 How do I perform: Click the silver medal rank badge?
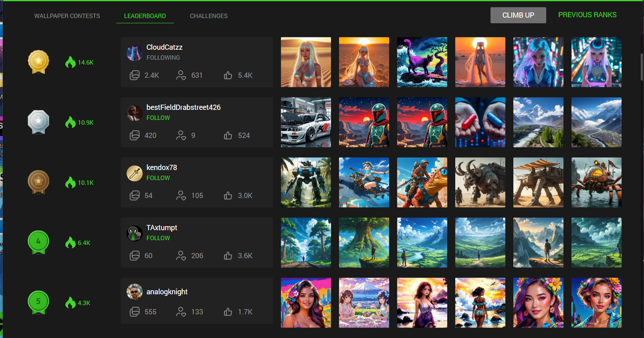pyautogui.click(x=38, y=122)
